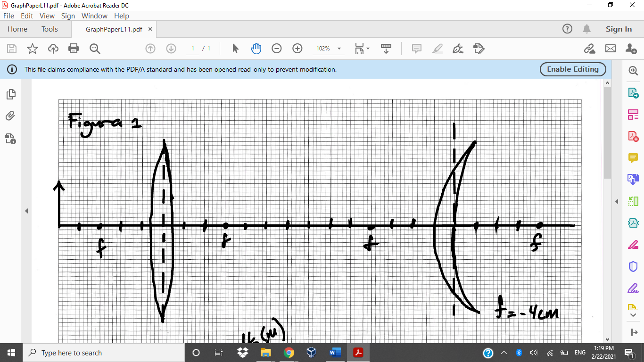644x362 pixels.
Task: Open notifications bell icon
Action: [587, 29]
